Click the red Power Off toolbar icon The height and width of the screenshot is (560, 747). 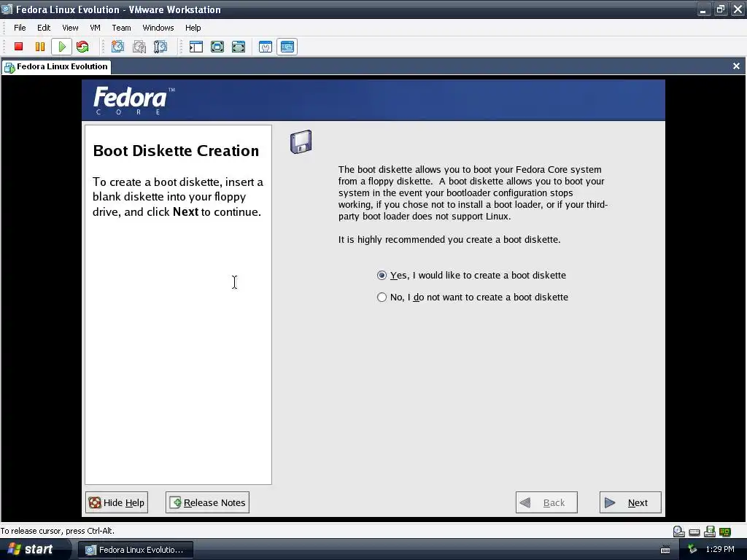point(18,47)
